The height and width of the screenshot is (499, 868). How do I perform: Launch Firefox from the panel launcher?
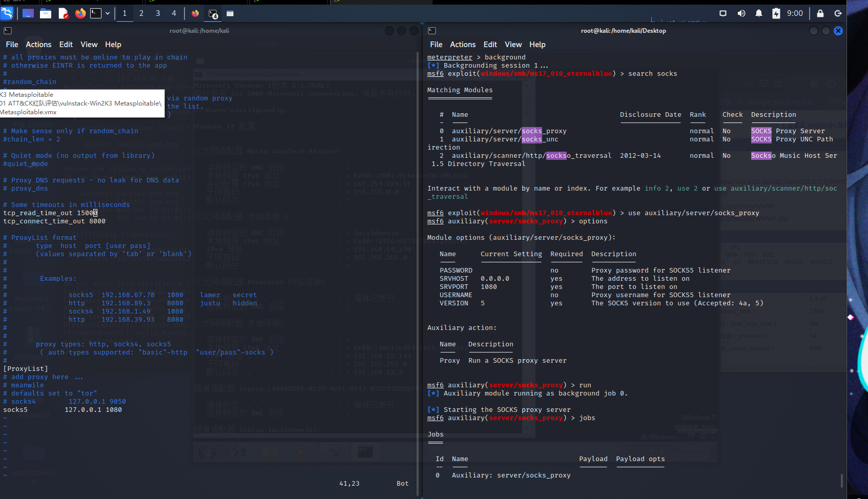point(80,13)
